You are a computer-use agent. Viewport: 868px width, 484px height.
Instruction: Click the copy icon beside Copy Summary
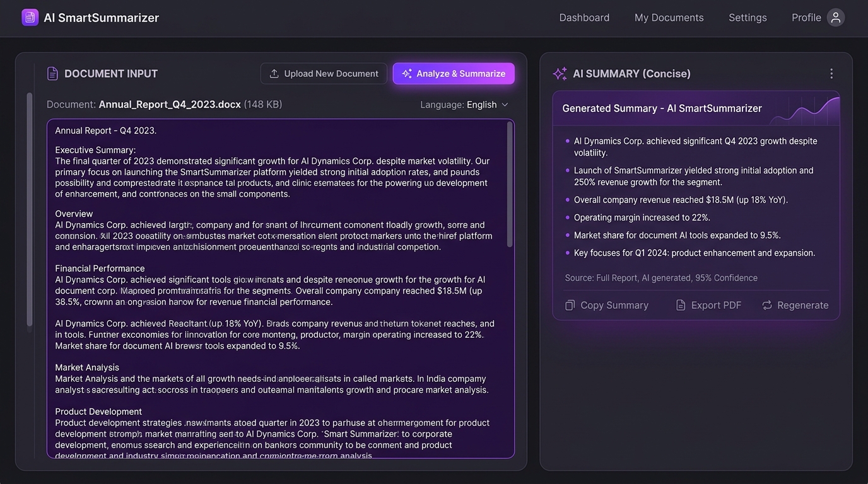click(x=570, y=305)
